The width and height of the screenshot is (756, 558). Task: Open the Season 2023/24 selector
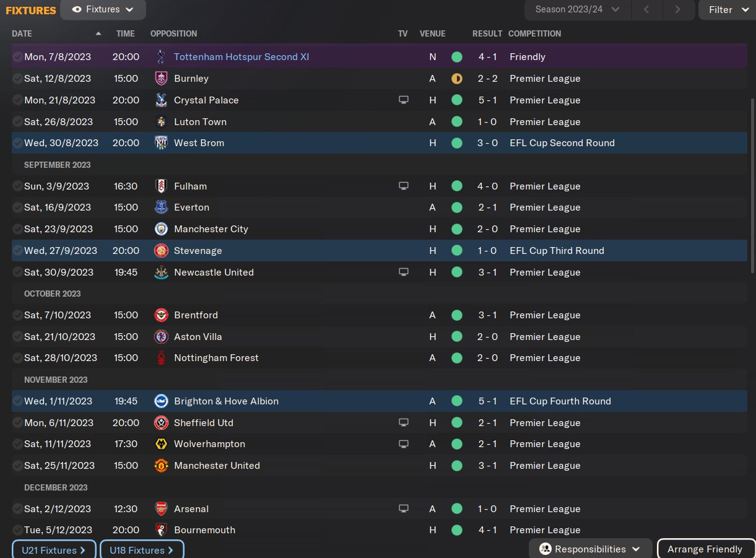pos(577,10)
